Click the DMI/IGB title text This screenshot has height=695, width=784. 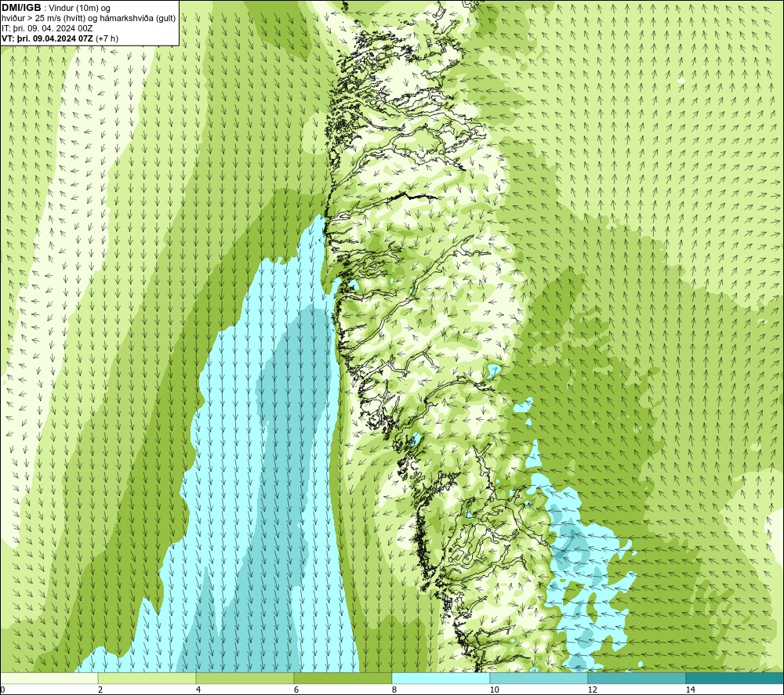point(21,8)
